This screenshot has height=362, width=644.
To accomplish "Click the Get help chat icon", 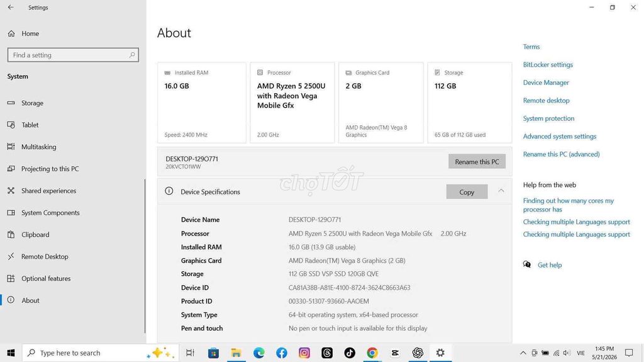I will pyautogui.click(x=527, y=264).
